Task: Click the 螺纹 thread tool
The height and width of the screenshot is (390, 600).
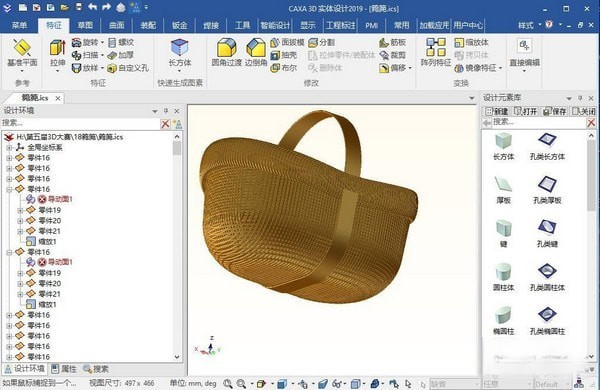Action: [121, 42]
